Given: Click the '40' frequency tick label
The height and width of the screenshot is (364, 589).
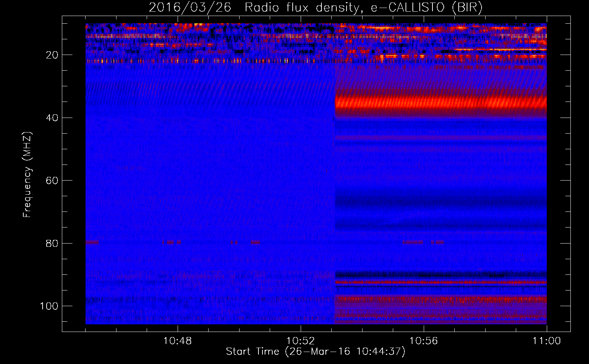Looking at the screenshot, I should [52, 118].
